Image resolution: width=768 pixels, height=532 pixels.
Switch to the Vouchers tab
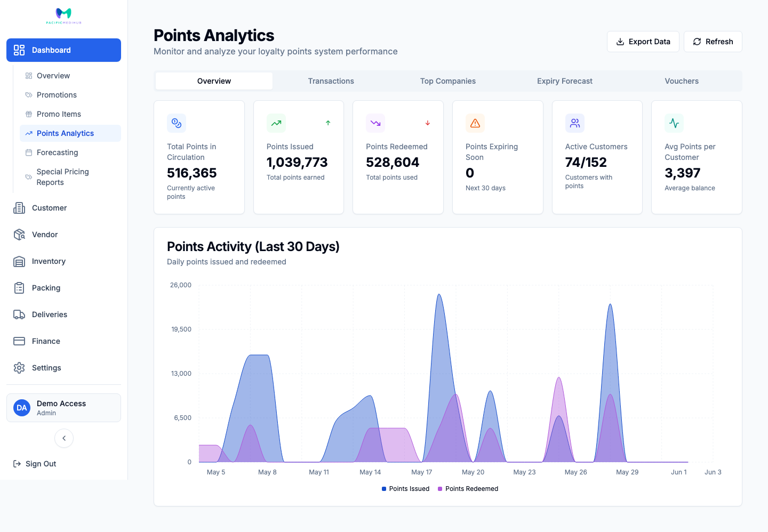pos(682,81)
